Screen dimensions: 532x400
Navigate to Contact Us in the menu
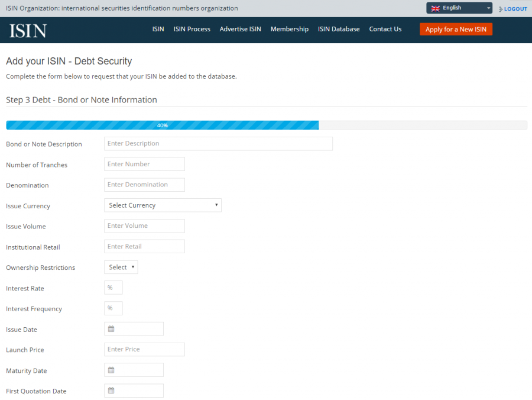[385, 28]
